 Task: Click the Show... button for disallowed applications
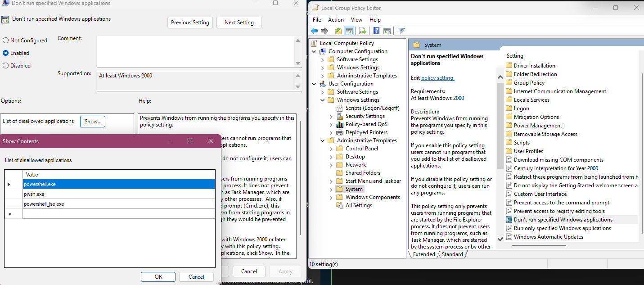93,122
